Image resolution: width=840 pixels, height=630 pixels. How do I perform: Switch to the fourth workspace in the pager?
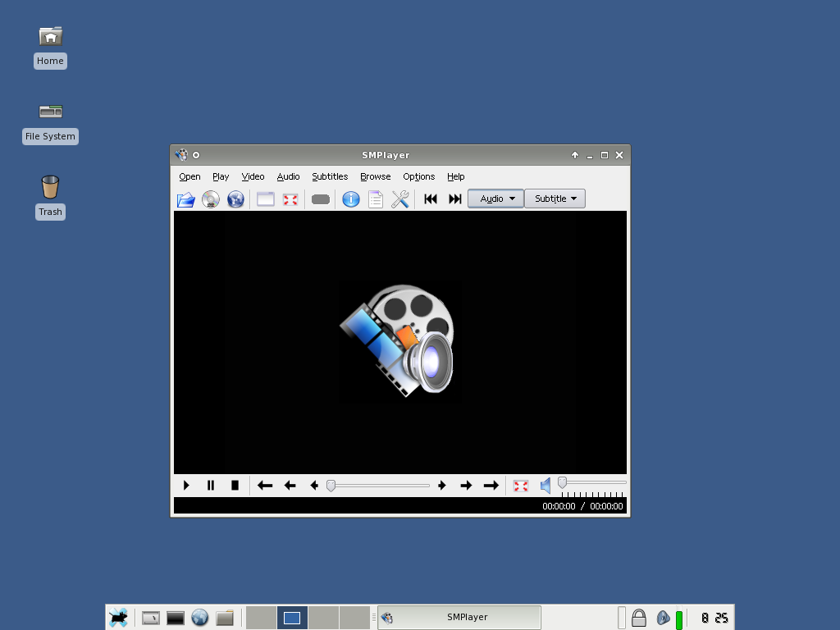click(354, 618)
